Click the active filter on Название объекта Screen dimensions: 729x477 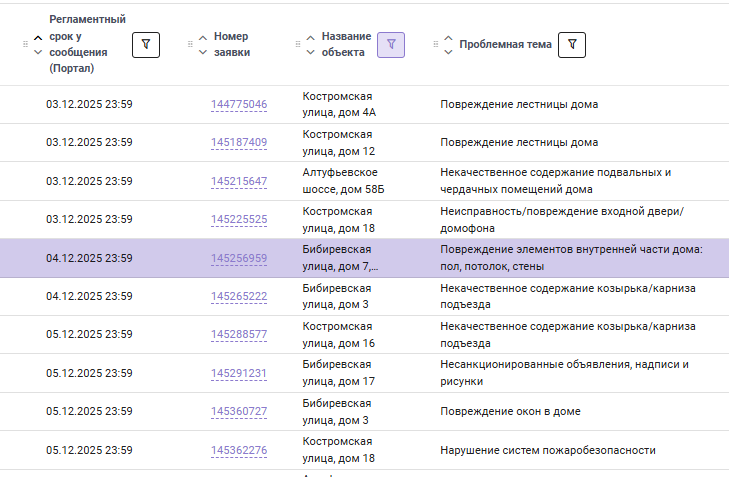coord(391,44)
